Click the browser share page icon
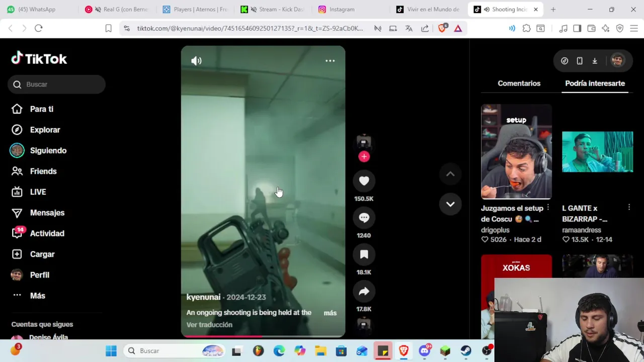This screenshot has height=362, width=644. click(x=425, y=29)
